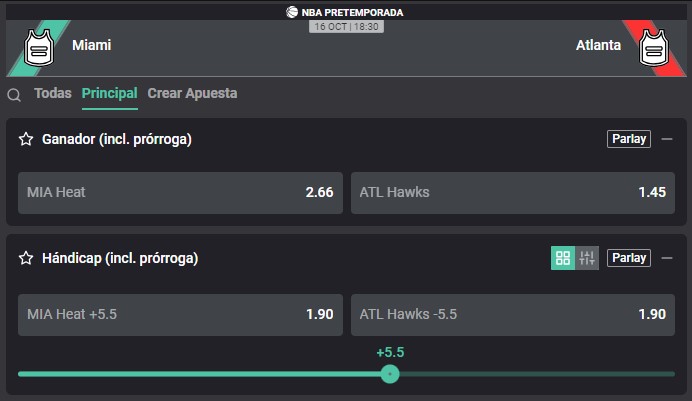Click the Atlanta team jersey icon

[x=654, y=48]
